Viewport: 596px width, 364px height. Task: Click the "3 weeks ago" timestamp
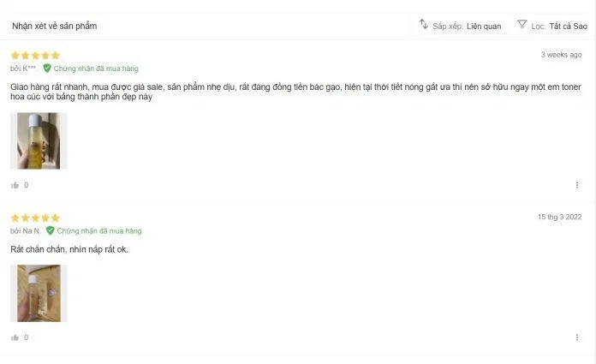(561, 55)
